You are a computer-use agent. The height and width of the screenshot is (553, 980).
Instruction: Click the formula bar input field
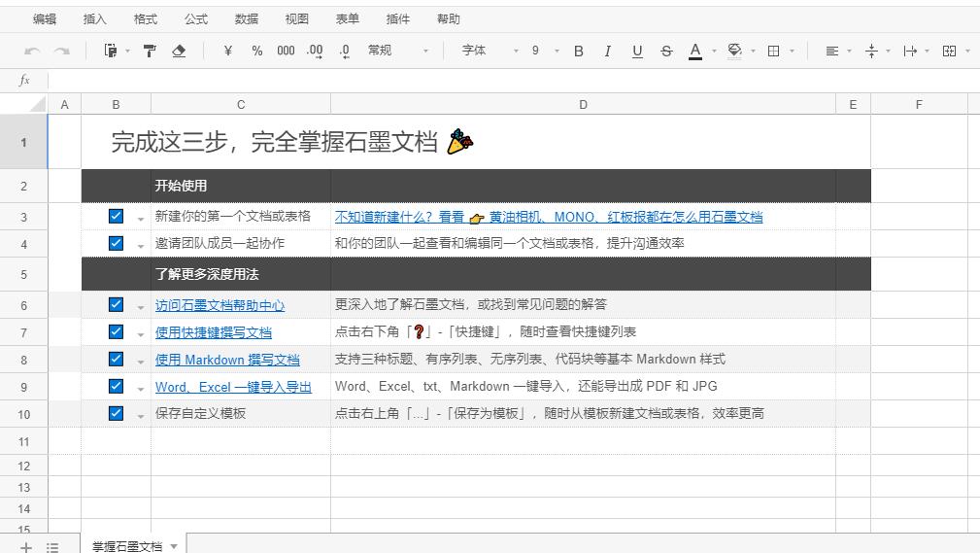point(514,80)
